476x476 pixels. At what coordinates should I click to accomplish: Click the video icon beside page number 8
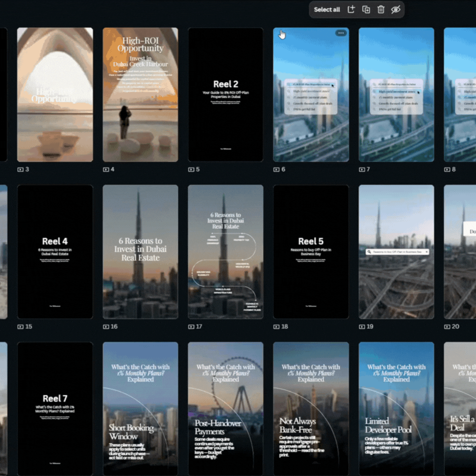pos(447,169)
